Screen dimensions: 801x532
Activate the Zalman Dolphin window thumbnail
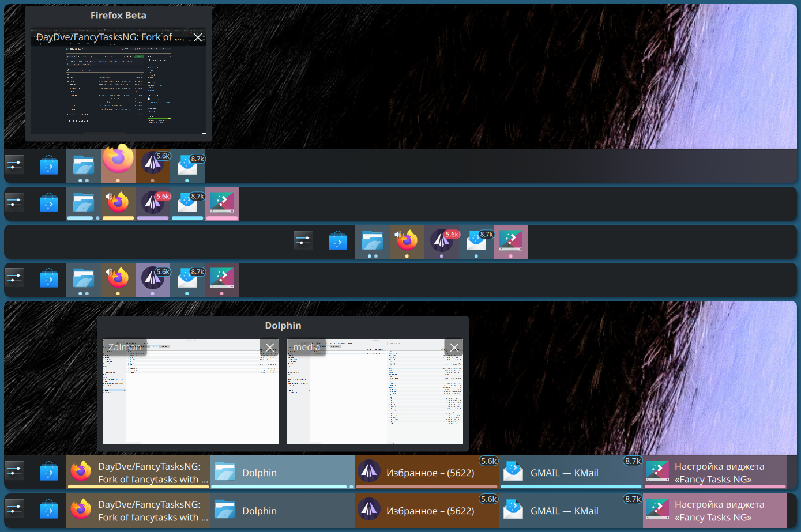tap(190, 391)
